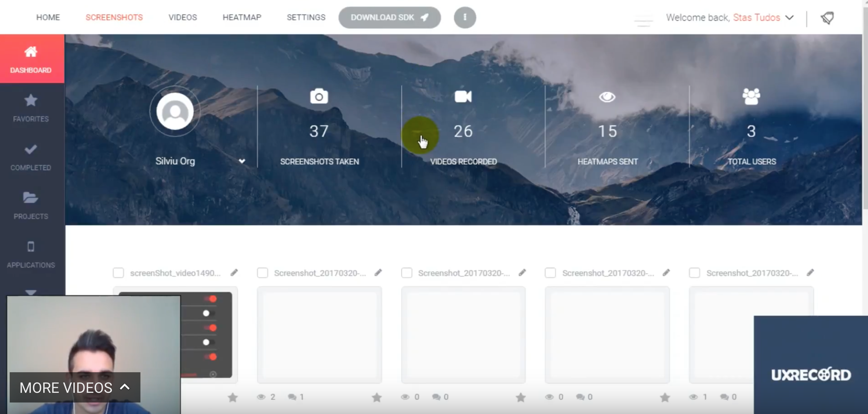Click the notification icon in the top right
This screenshot has width=868, height=414.
pyautogui.click(x=827, y=17)
